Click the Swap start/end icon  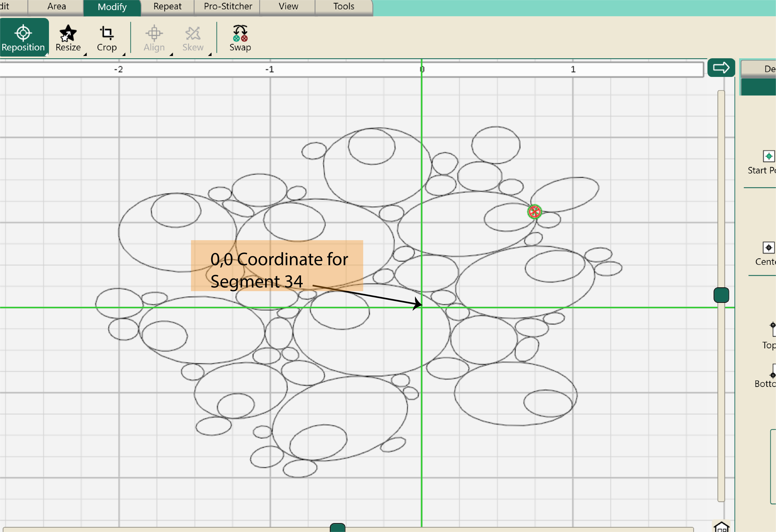tap(240, 33)
